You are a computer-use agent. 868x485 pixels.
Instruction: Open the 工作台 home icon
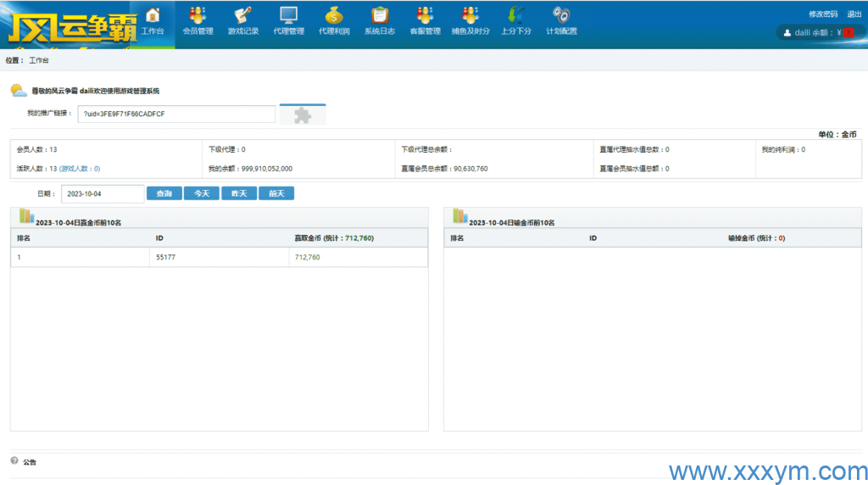(x=153, y=21)
